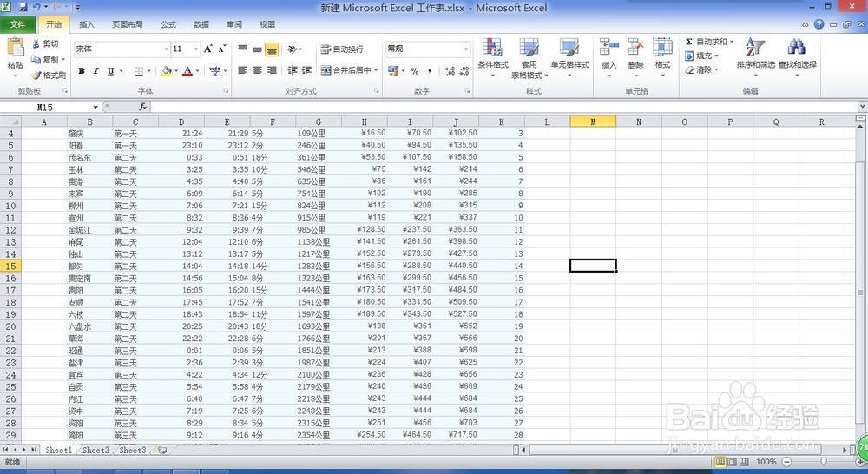
Task: Open the text orientation button
Action: click(294, 49)
